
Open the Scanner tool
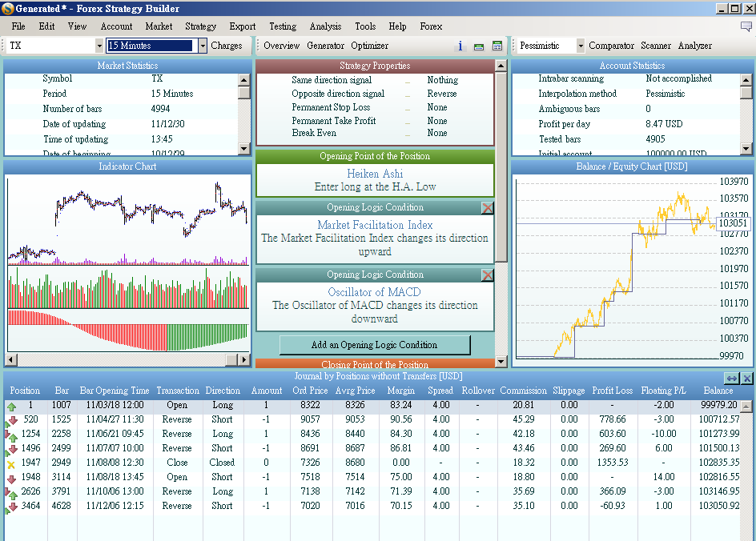(656, 46)
